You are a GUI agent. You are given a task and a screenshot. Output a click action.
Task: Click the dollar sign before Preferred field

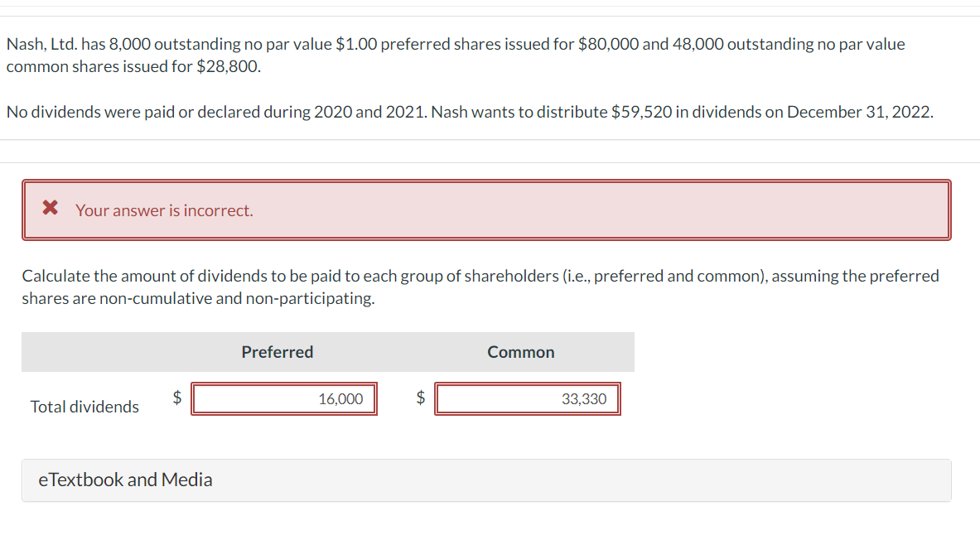pyautogui.click(x=176, y=398)
